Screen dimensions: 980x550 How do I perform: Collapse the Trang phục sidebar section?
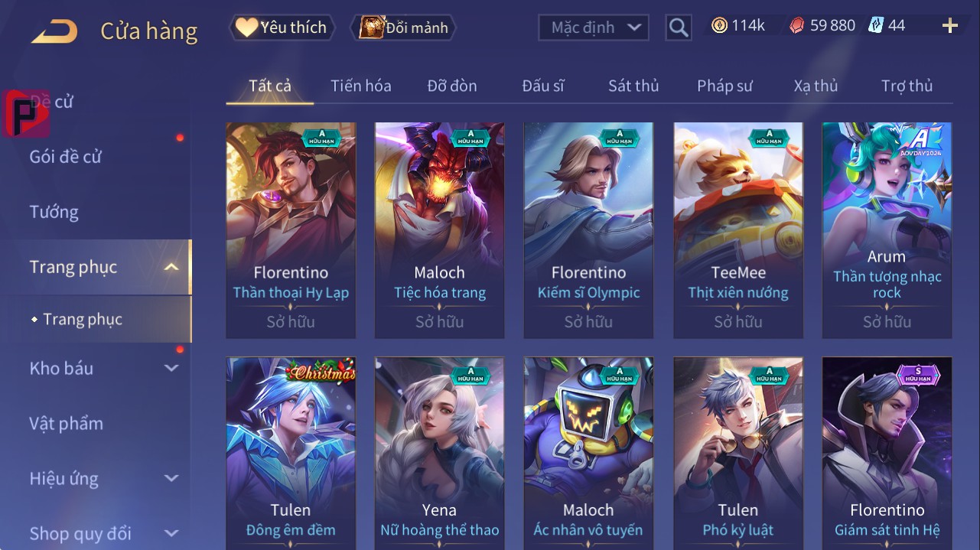pyautogui.click(x=171, y=267)
